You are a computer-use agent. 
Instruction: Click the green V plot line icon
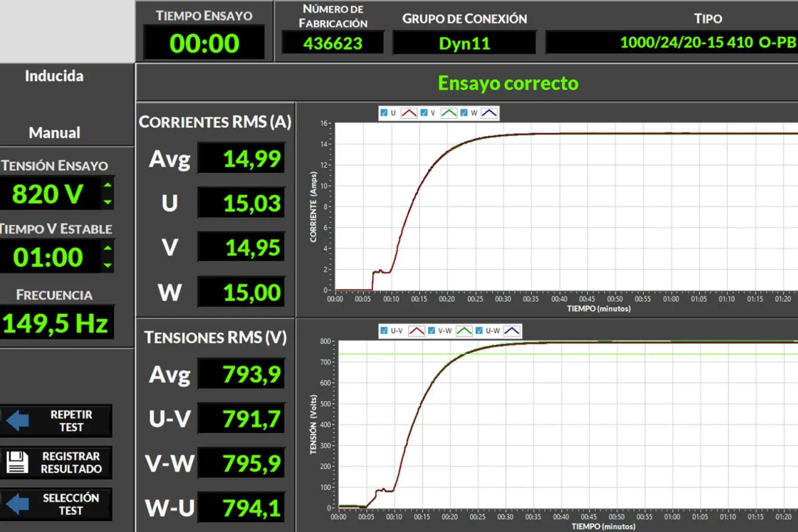449,113
